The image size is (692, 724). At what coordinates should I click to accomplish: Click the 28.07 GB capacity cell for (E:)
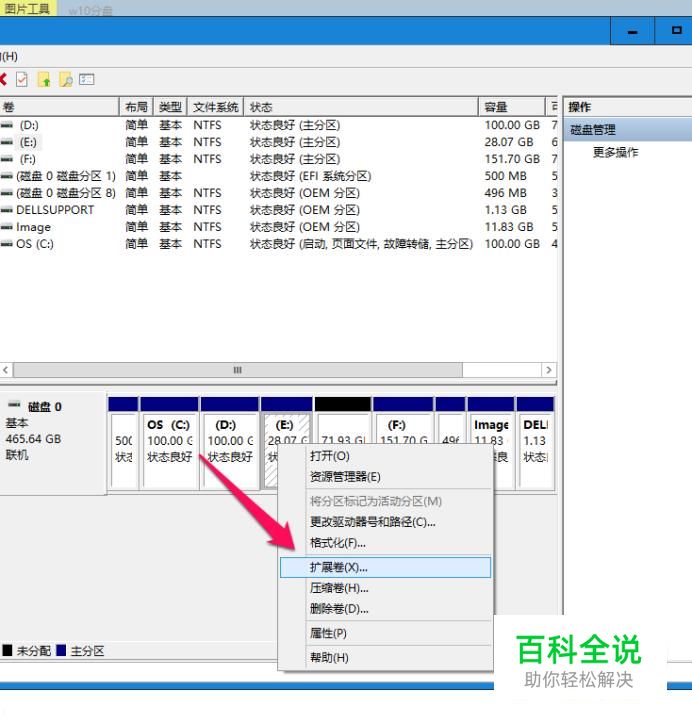tap(509, 142)
